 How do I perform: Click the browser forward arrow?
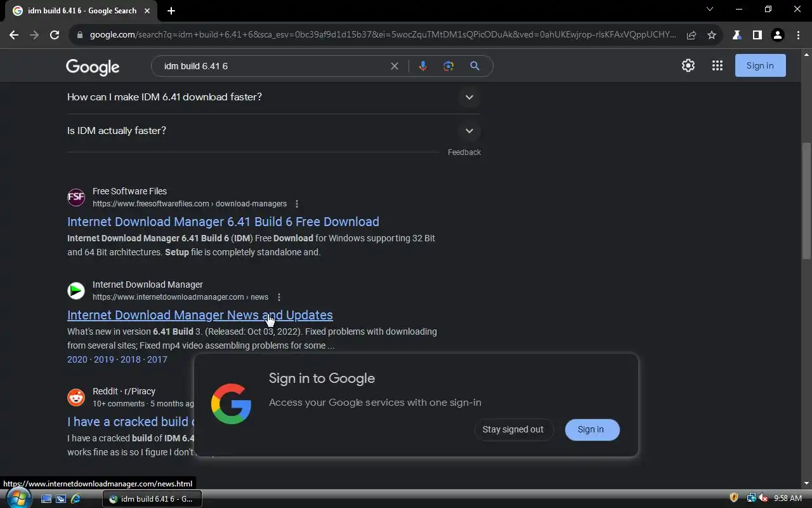click(34, 35)
